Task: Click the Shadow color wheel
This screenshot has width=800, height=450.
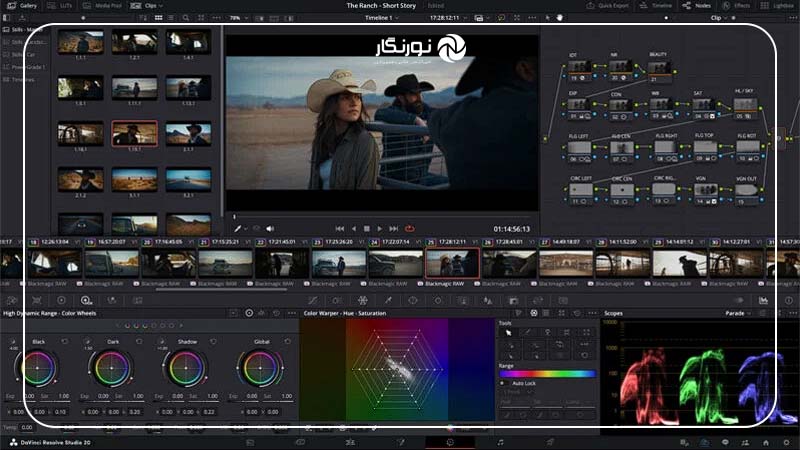Action: (x=186, y=368)
